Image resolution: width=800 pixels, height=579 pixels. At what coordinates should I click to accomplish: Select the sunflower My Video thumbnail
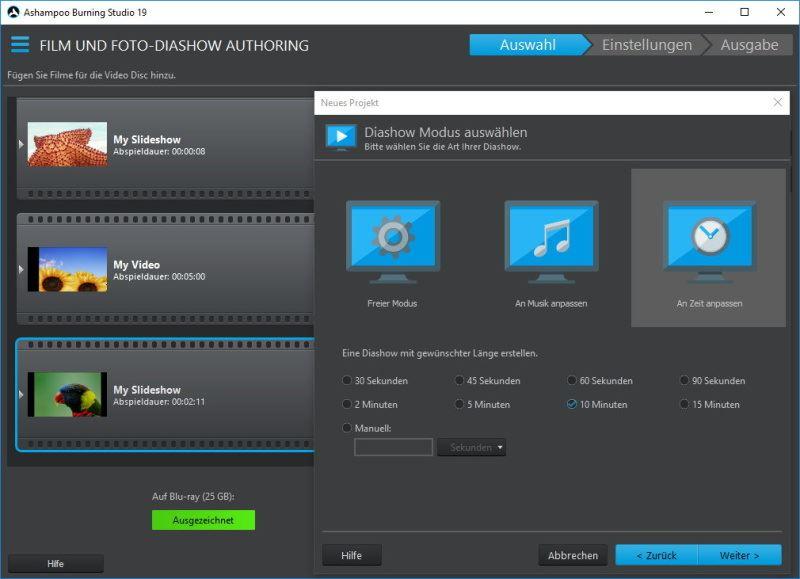67,270
